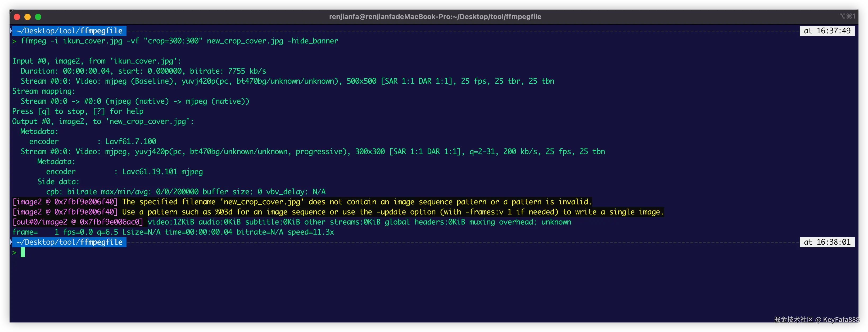Click the second ~/Desktop/tool/ffmpegfile prompt segment
The image size is (868, 332).
pos(69,242)
